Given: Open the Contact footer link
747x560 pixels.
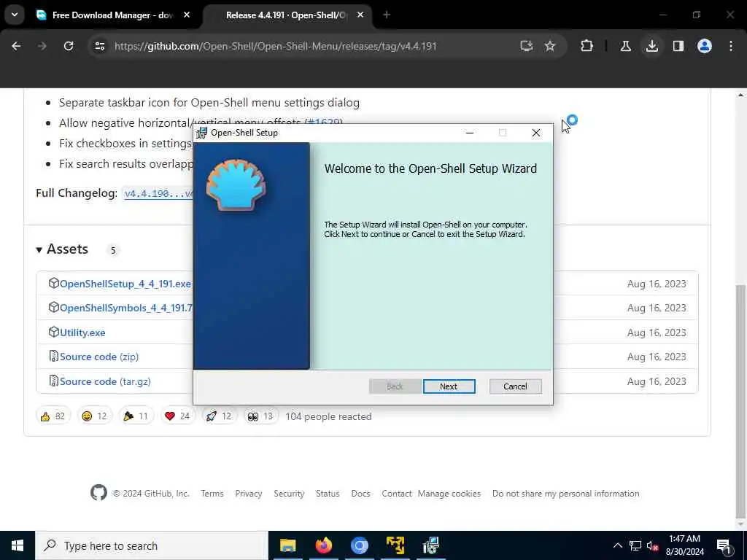Looking at the screenshot, I should click(x=396, y=494).
